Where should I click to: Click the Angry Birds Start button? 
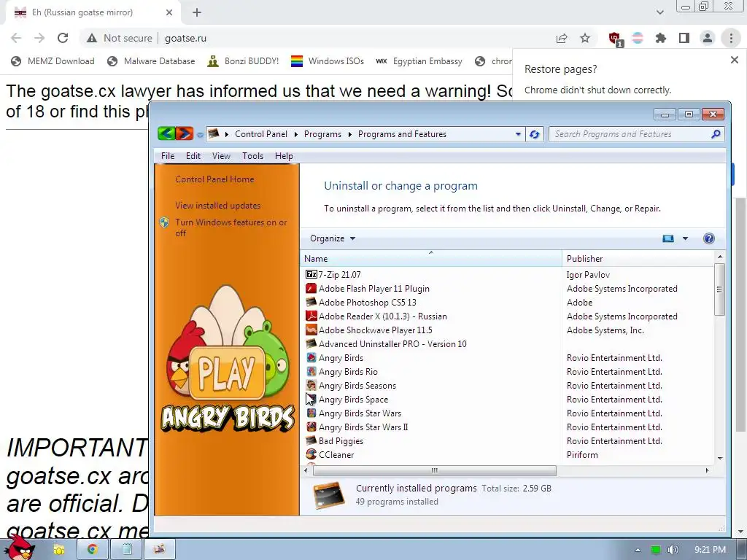tap(19, 548)
